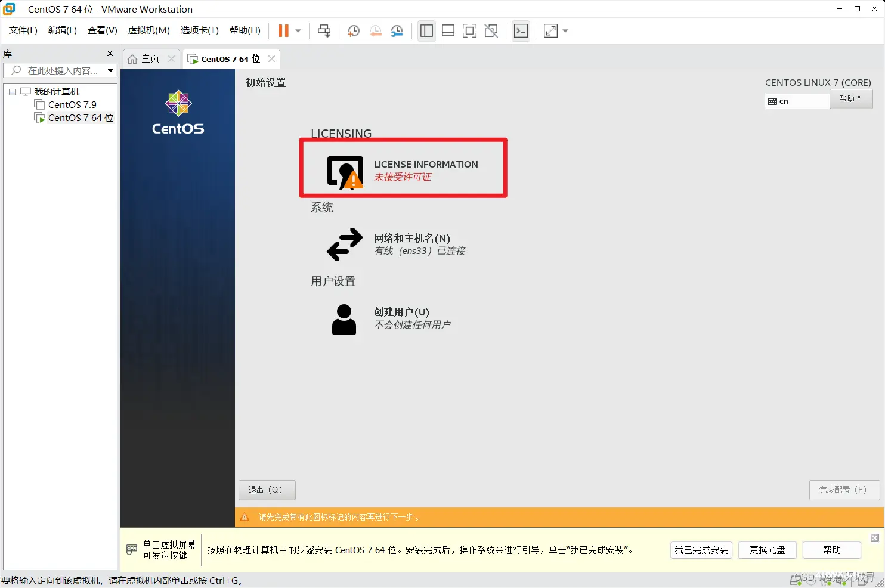The image size is (885, 588).
Task: Open the library search dropdown arrow
Action: (110, 70)
